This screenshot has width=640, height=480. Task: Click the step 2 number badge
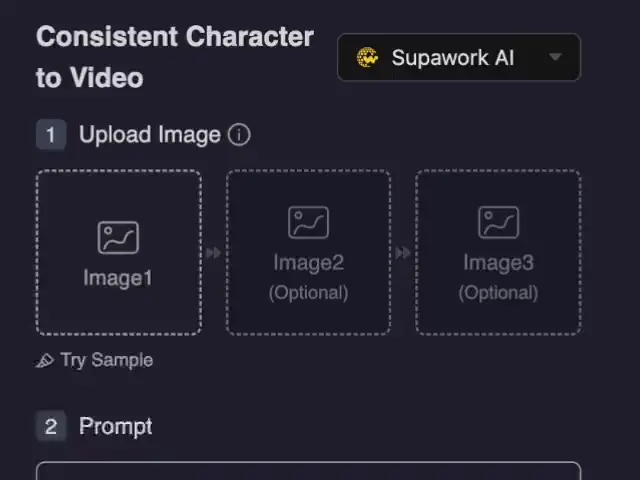coord(51,427)
